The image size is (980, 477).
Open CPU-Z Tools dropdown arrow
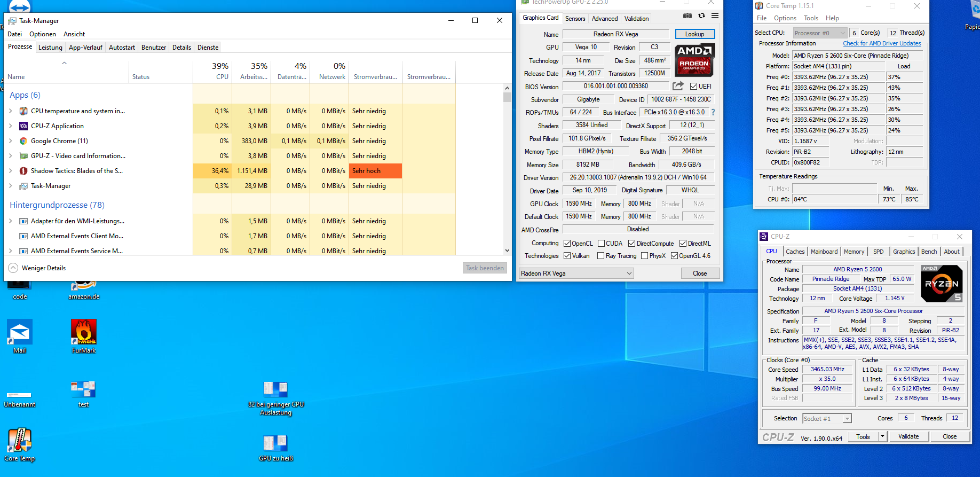882,436
